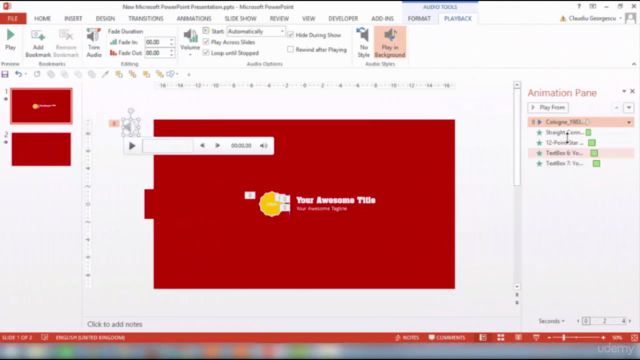Select the TextBox 7 animation entry

[580, 163]
